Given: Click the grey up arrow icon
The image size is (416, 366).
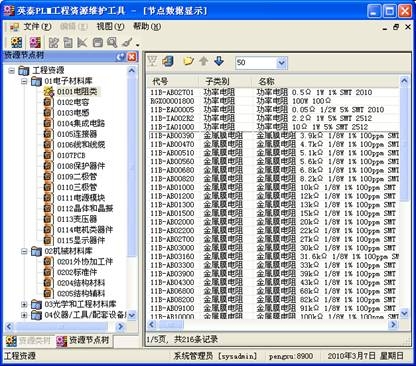Looking at the screenshot, I should tap(204, 61).
